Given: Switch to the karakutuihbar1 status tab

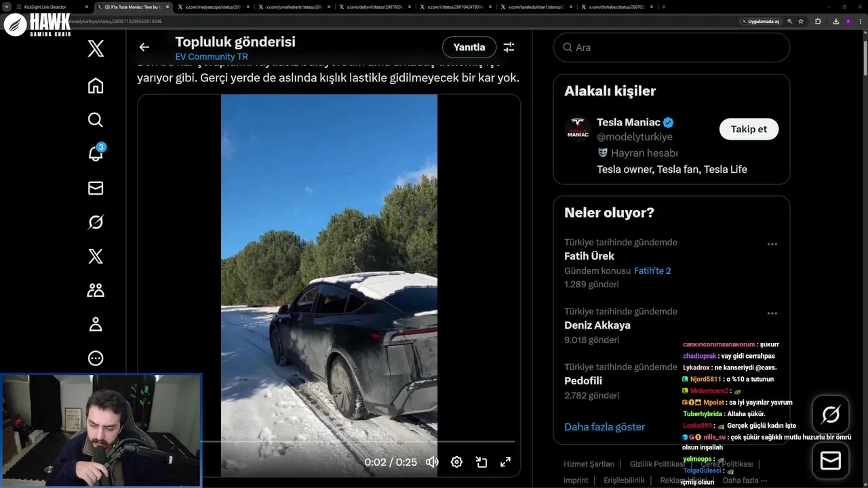Looking at the screenshot, I should click(534, 7).
